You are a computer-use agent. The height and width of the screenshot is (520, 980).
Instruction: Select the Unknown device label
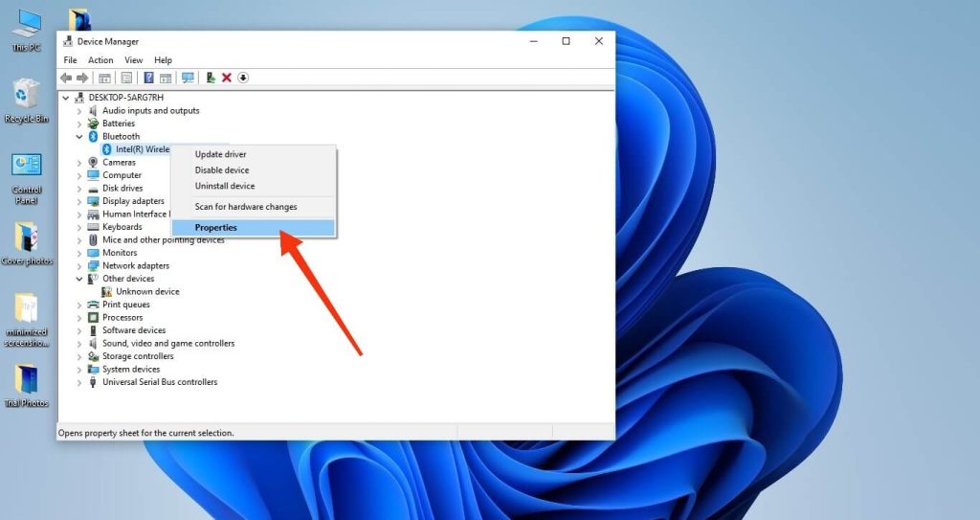[x=147, y=291]
